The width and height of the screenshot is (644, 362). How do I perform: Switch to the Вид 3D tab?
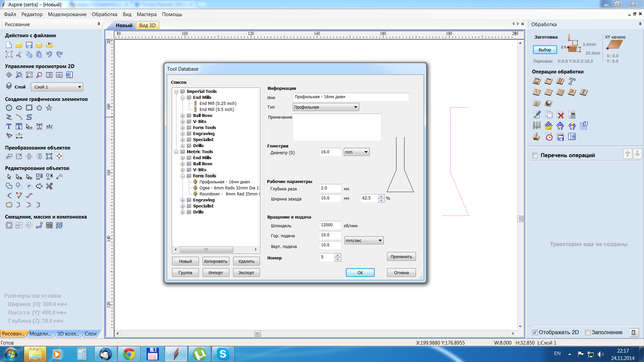click(147, 25)
